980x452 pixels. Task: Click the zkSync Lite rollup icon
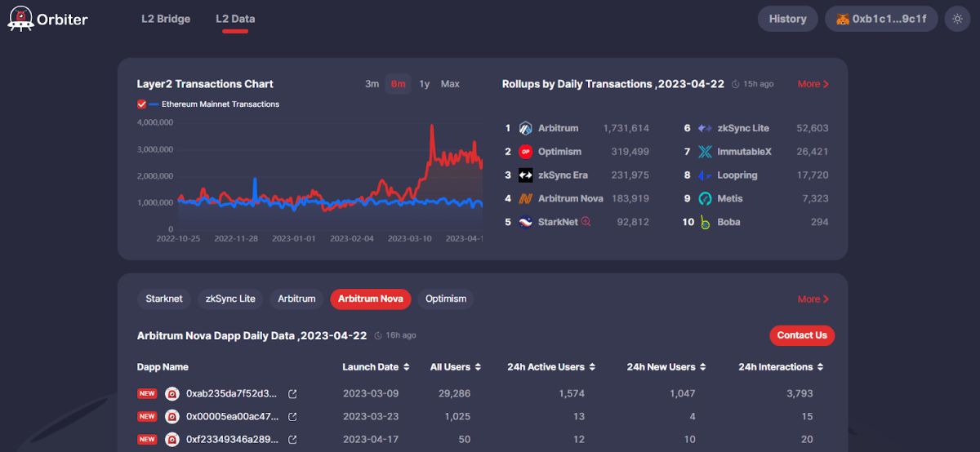(705, 128)
